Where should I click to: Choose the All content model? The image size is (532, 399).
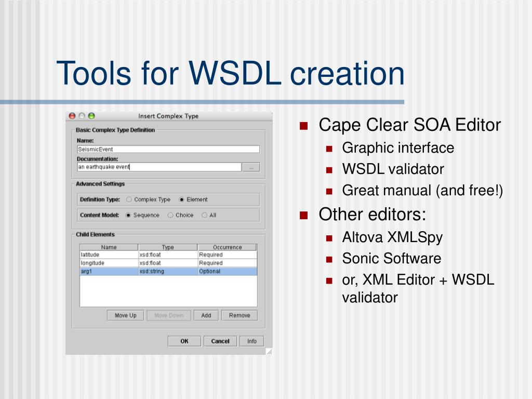coord(204,215)
